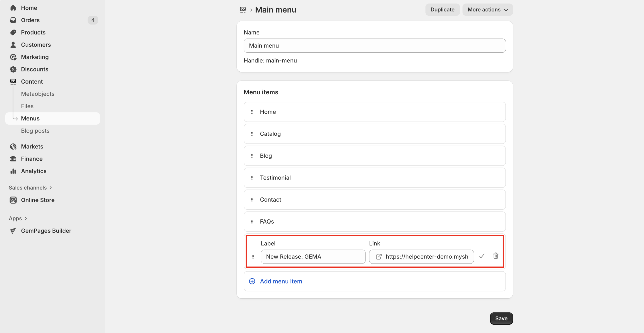Focus the Label field containing New Release: GEMA
Viewport: 644px width, 333px height.
[x=313, y=257]
